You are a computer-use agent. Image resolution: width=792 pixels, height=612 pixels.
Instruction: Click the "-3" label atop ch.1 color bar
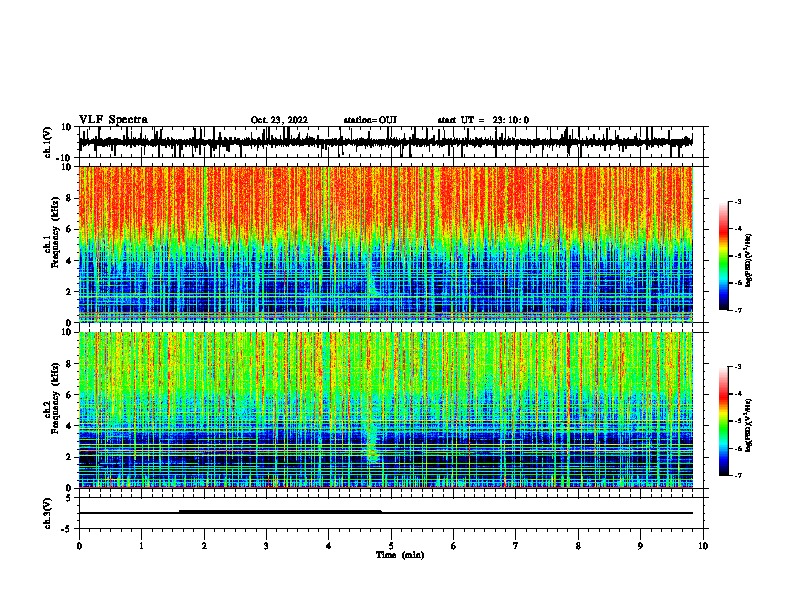pyautogui.click(x=737, y=201)
